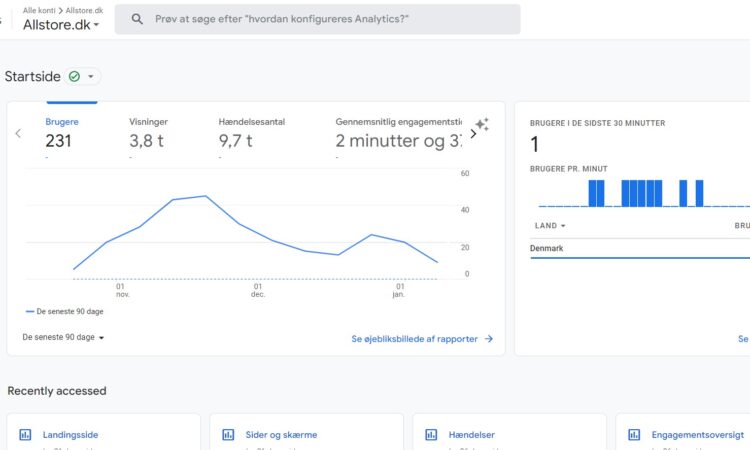Click the Landingsside report chart icon

pyautogui.click(x=25, y=435)
